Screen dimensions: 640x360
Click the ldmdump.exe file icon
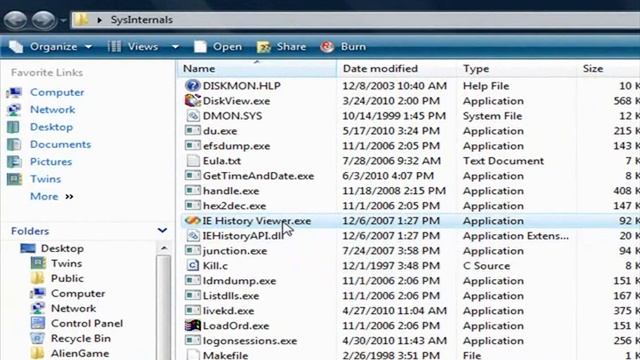[192, 281]
